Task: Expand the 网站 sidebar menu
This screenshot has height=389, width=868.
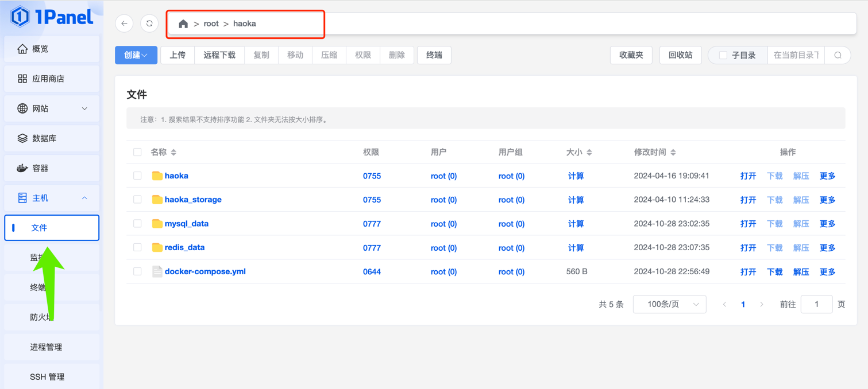Action: (52, 108)
